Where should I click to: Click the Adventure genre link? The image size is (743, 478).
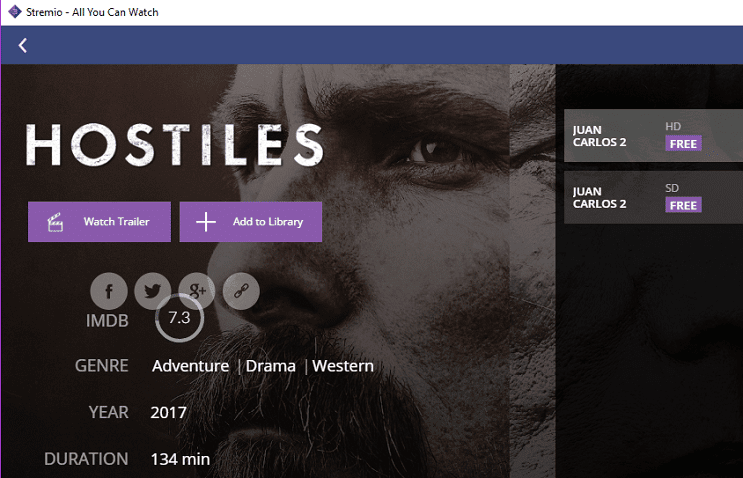point(190,366)
